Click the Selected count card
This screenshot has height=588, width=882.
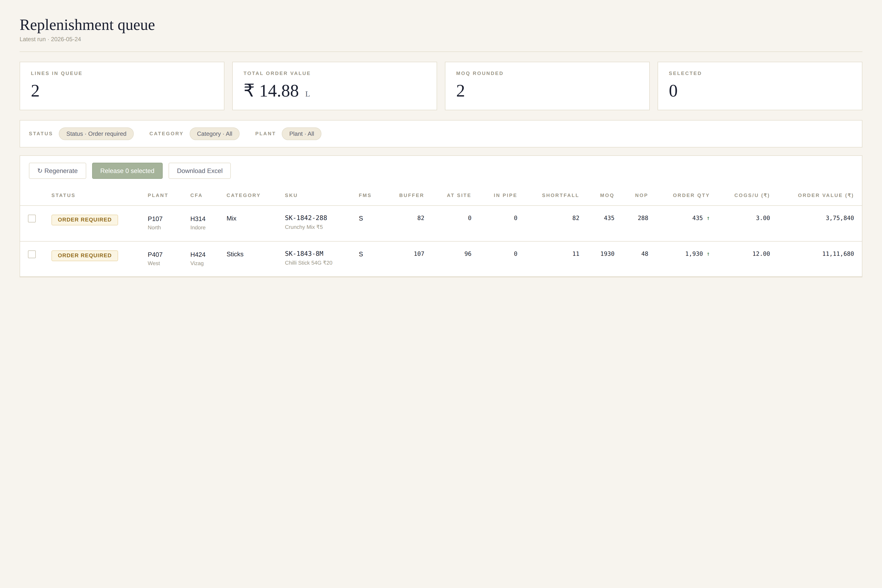(x=760, y=86)
